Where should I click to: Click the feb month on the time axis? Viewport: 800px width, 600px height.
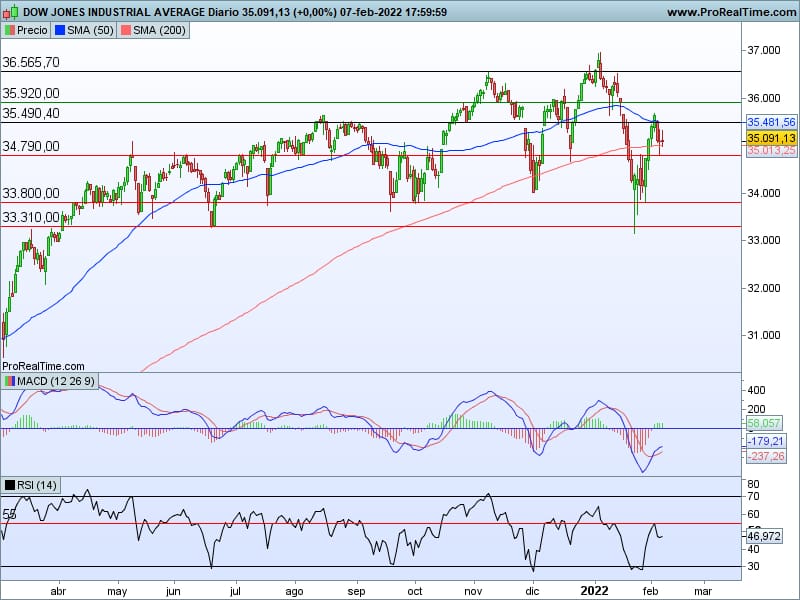click(x=651, y=591)
